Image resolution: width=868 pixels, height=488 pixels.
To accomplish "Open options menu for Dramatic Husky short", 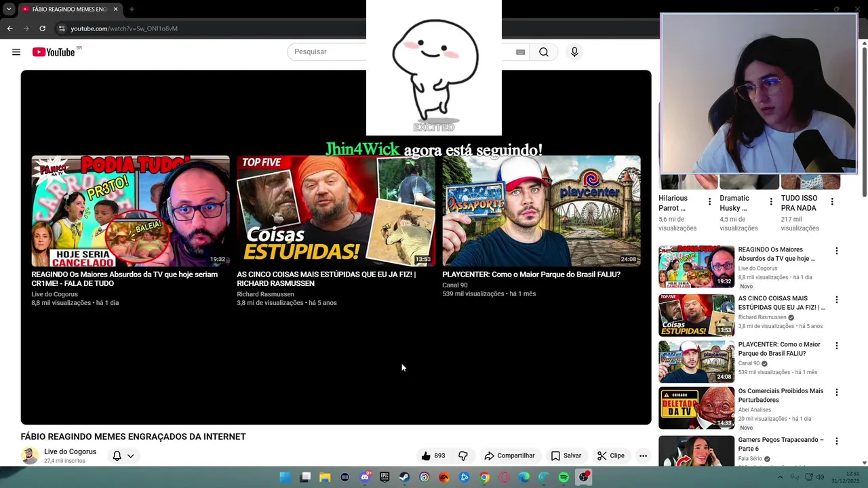I will tap(770, 202).
